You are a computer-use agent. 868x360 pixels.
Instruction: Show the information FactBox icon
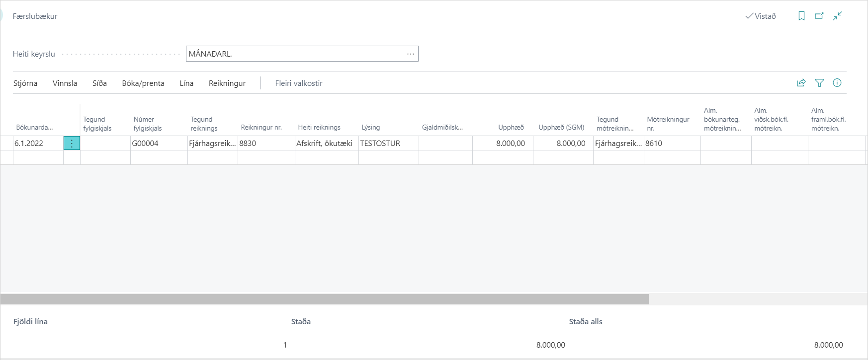point(837,83)
